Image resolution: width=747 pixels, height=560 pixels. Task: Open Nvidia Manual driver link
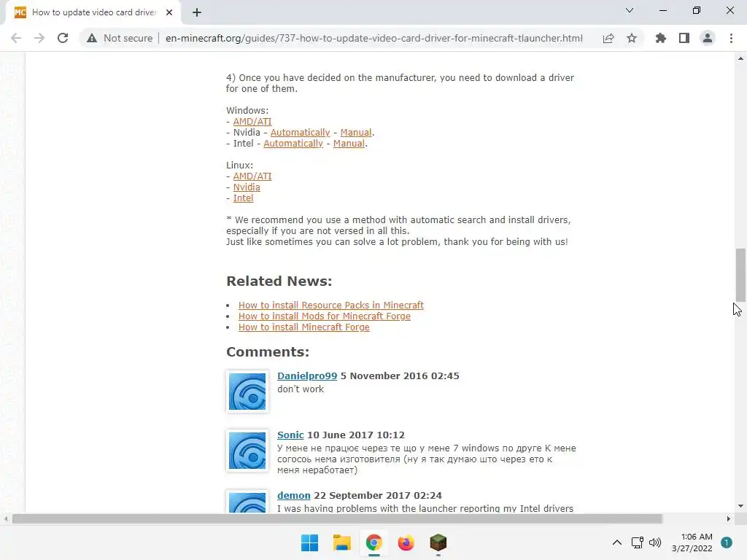pyautogui.click(x=356, y=133)
